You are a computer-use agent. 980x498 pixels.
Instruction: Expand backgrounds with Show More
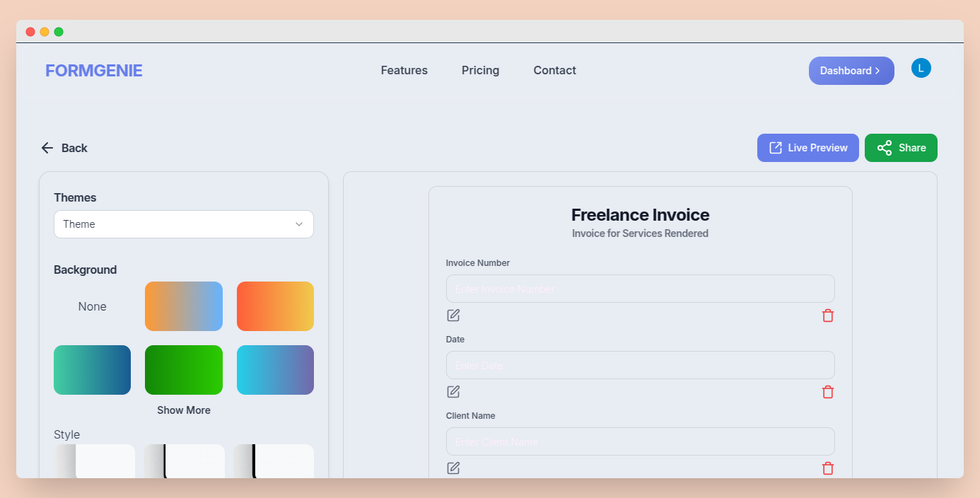tap(184, 410)
